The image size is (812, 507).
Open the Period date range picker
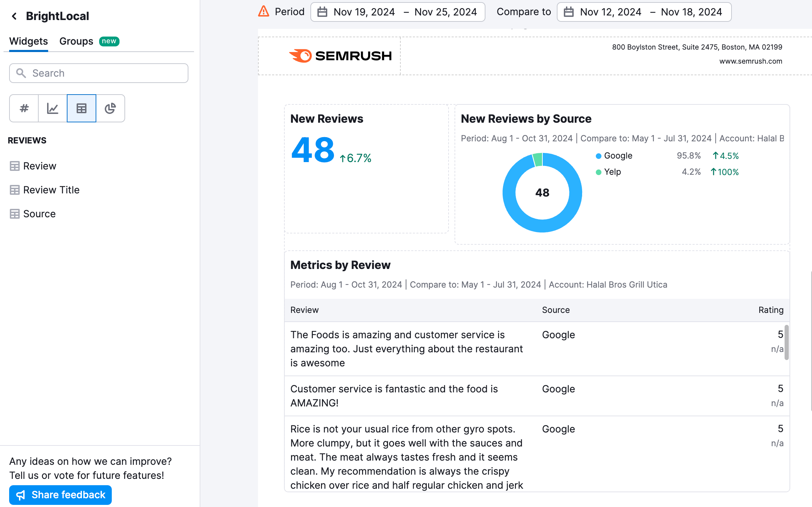(x=397, y=12)
